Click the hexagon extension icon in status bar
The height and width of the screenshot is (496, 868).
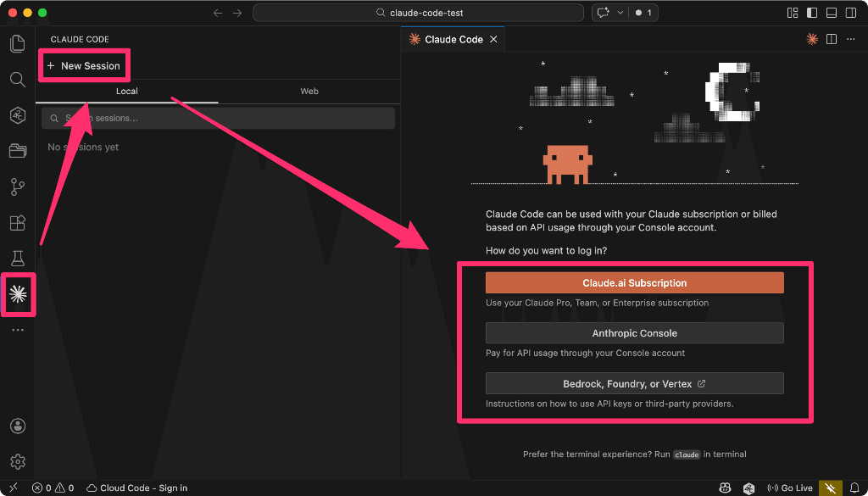[749, 488]
